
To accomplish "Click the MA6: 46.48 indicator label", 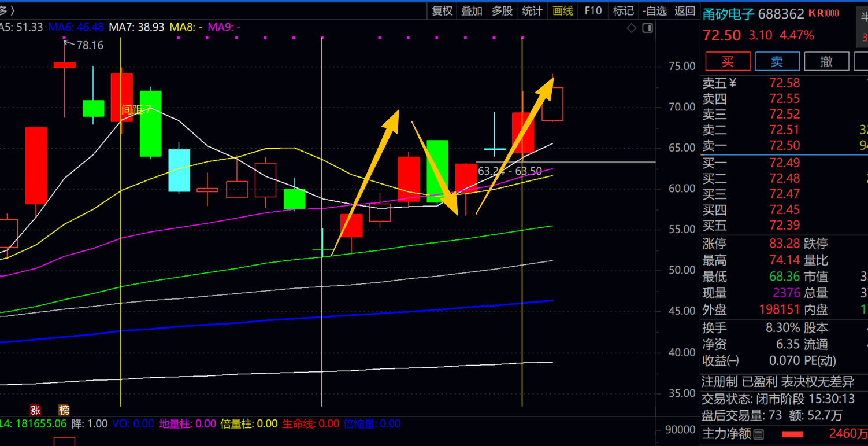I will (x=76, y=27).
